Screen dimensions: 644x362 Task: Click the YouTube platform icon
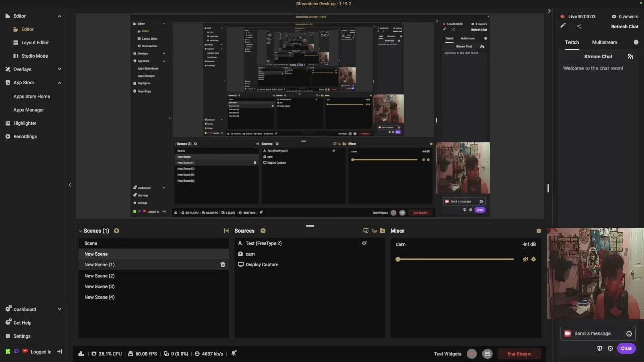coord(25,352)
